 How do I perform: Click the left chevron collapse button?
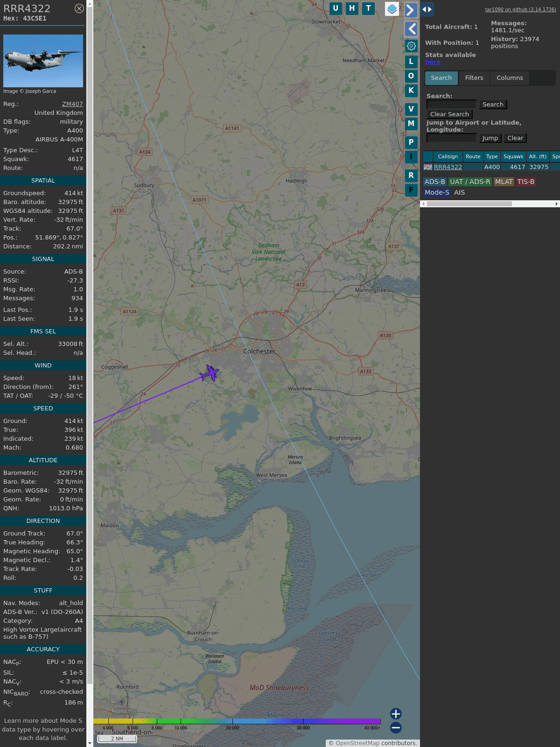point(411,29)
